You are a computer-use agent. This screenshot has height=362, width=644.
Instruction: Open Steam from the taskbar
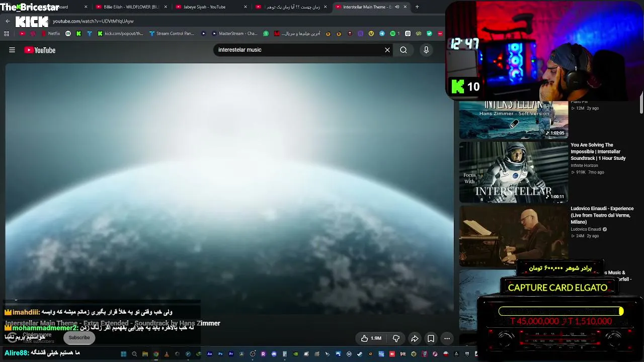pos(360,354)
